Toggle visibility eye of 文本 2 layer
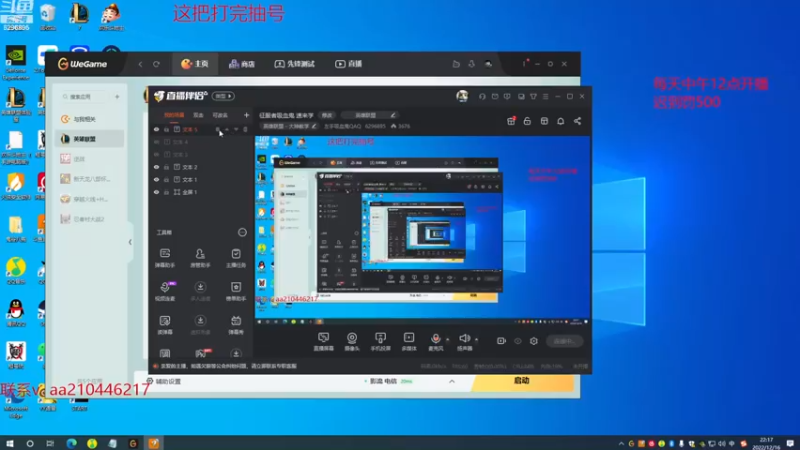 coord(157,167)
